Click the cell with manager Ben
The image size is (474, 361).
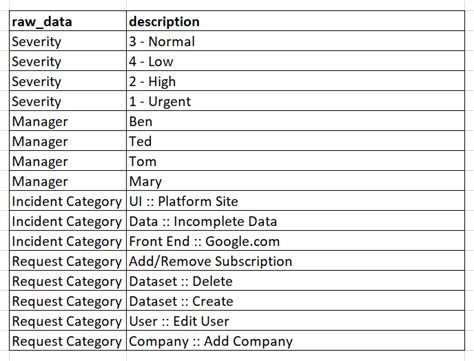pos(296,121)
